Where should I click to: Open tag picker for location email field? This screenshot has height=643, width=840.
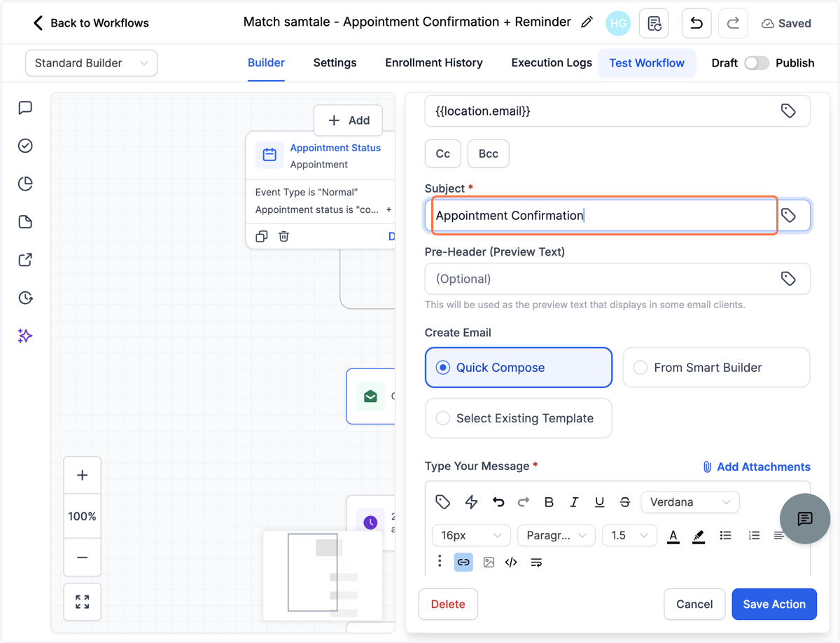pyautogui.click(x=788, y=111)
